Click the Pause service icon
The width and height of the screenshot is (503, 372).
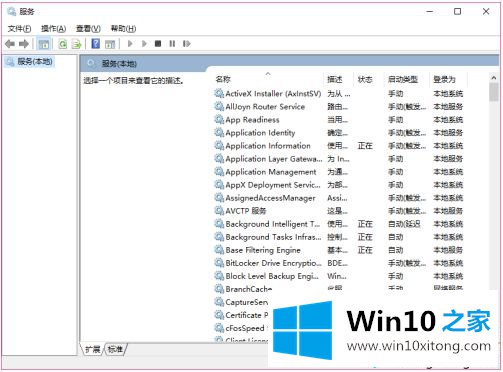pos(172,44)
